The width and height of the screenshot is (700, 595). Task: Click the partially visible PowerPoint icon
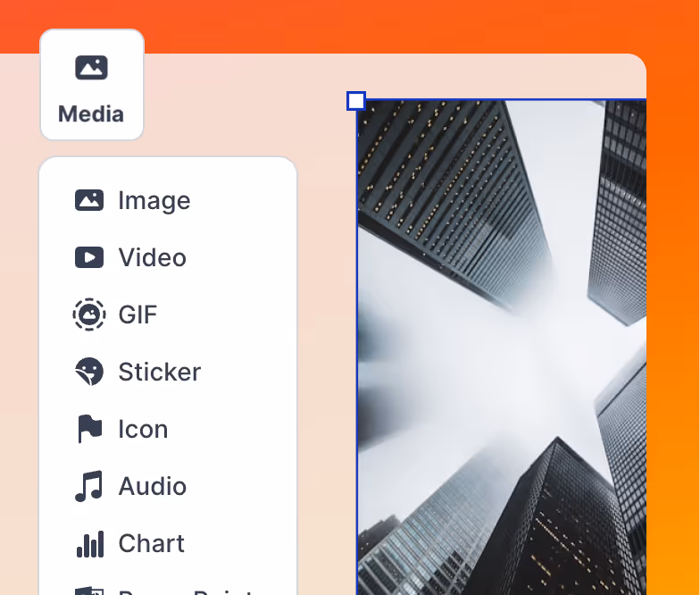tap(89, 591)
